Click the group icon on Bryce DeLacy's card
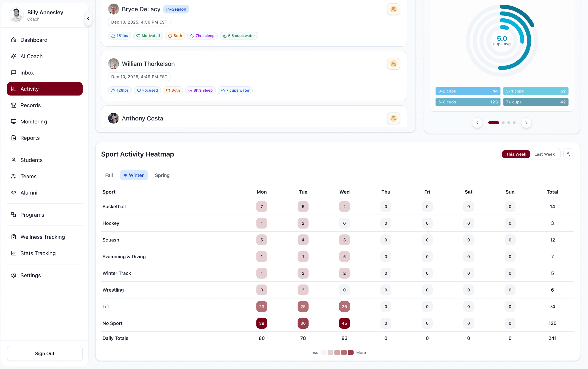Viewport: 588px width, 369px height. (x=393, y=9)
